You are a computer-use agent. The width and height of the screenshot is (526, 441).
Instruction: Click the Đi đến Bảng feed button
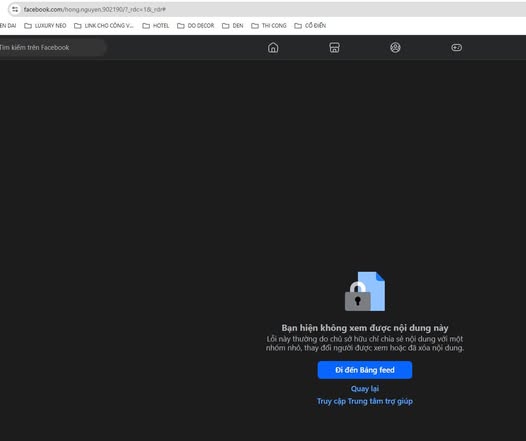365,370
